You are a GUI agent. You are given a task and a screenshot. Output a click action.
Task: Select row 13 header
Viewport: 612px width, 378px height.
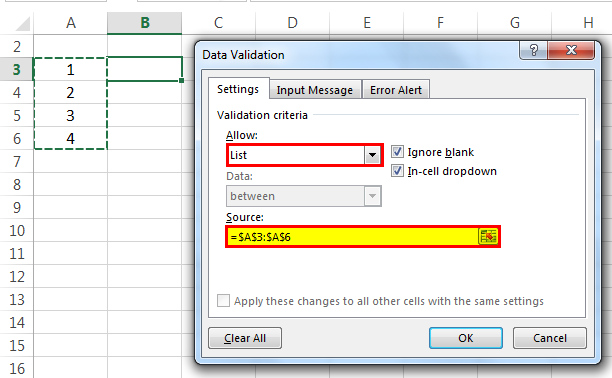16,300
